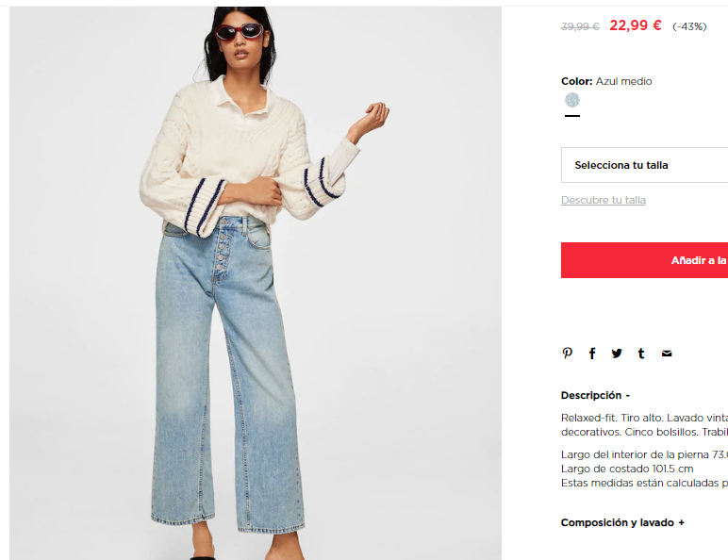Click the Descubre tu talla link
Viewport: 728px width, 560px height.
point(604,200)
